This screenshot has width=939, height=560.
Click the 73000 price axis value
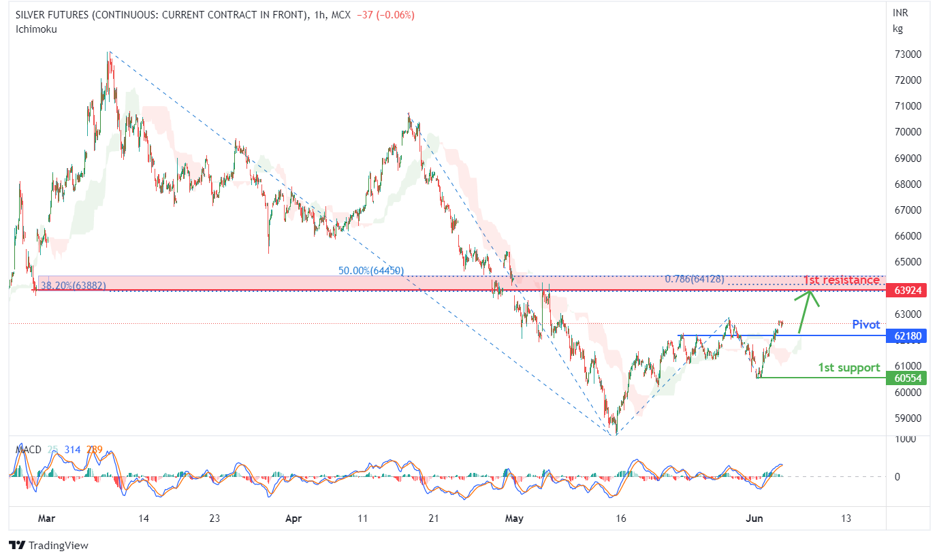[x=910, y=54]
